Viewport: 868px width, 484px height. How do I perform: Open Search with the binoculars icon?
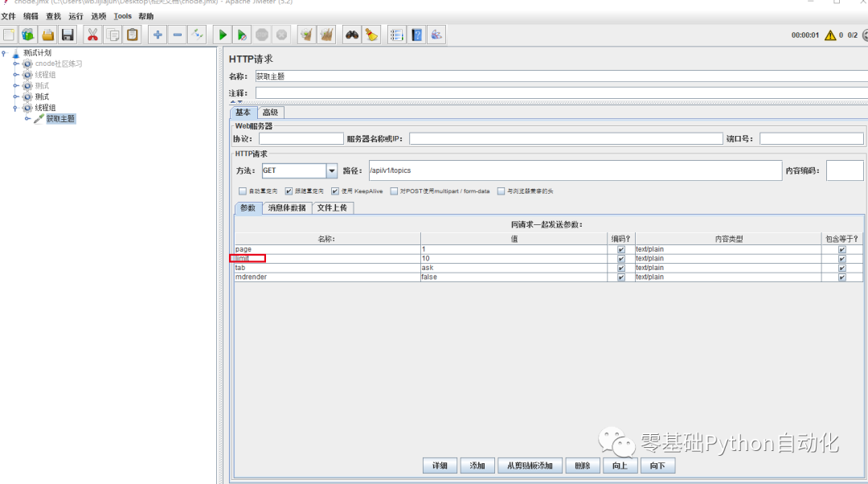click(x=351, y=35)
